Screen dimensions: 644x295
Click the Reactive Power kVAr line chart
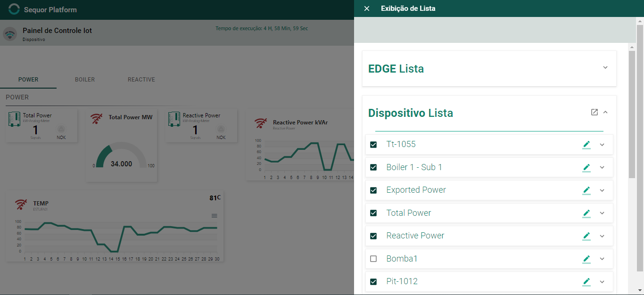309,156
